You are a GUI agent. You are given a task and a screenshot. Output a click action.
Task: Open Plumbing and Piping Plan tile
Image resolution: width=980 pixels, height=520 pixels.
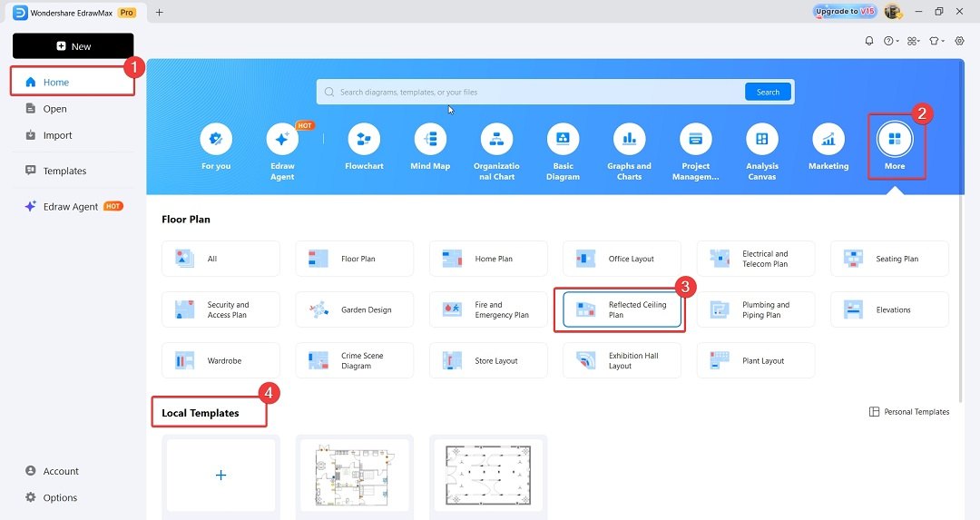click(x=756, y=309)
